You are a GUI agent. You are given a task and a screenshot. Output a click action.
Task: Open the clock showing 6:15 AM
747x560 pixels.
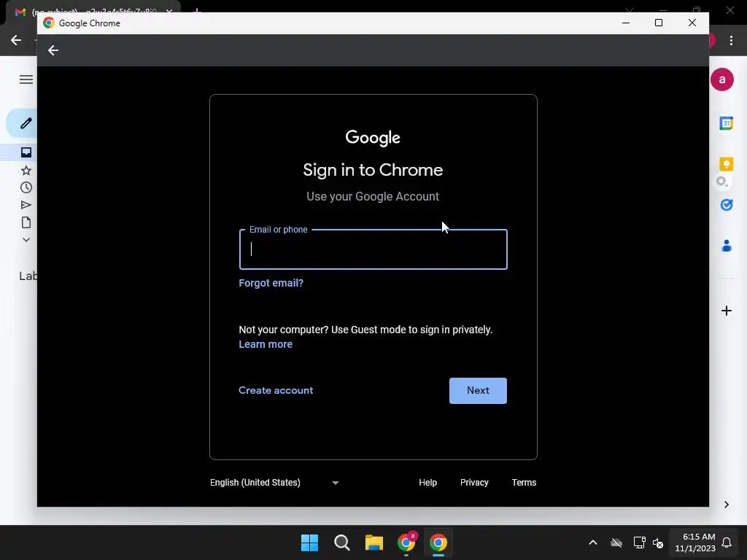[695, 542]
